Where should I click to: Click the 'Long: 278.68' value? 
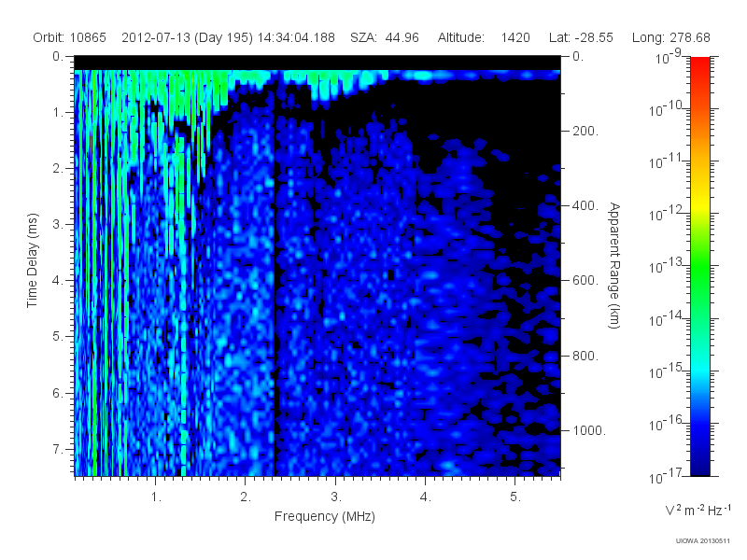(670, 37)
